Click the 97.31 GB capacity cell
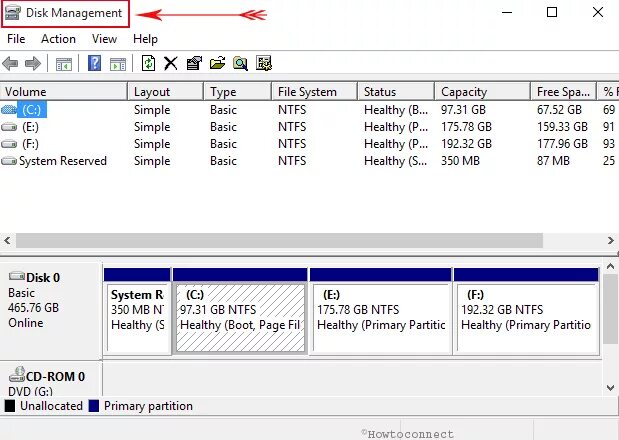The width and height of the screenshot is (619, 440). click(x=463, y=110)
